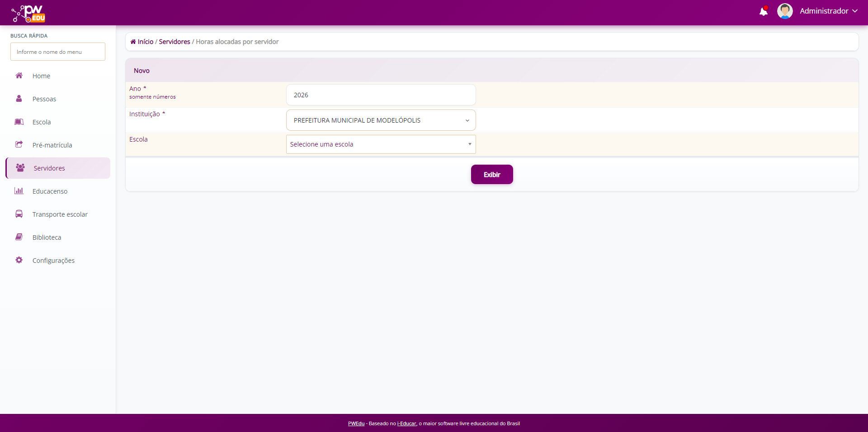Go to Início via breadcrumb
Screen dimensions: 868x432
point(145,42)
